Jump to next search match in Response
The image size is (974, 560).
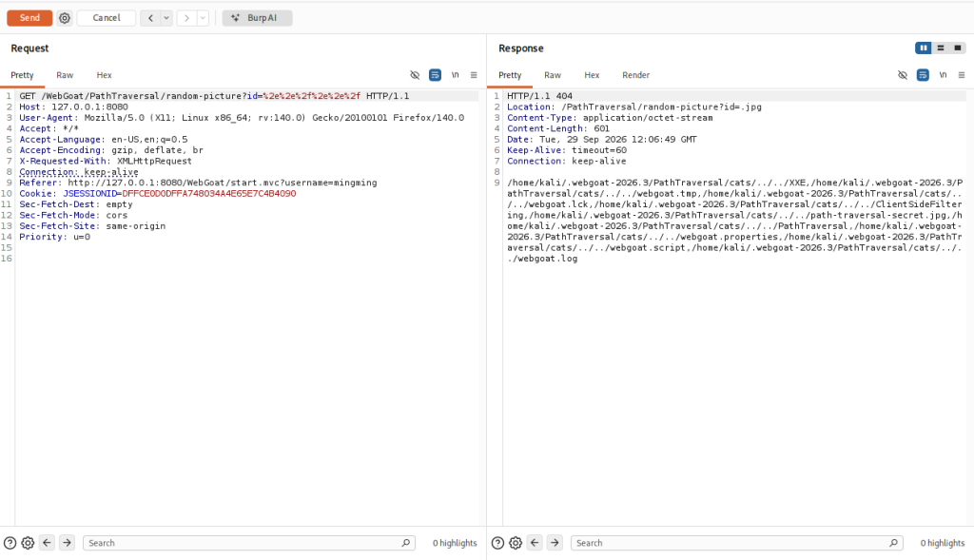coord(555,543)
